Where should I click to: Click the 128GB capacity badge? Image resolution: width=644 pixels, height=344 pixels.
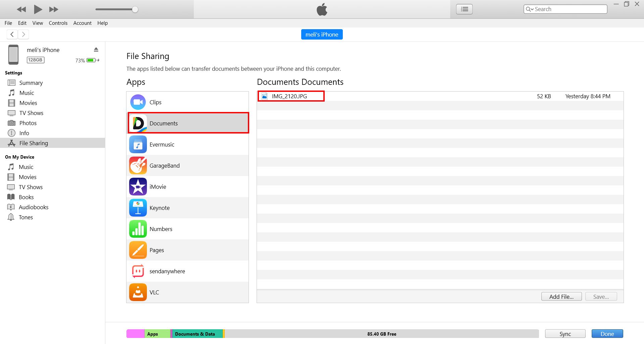pos(36,60)
